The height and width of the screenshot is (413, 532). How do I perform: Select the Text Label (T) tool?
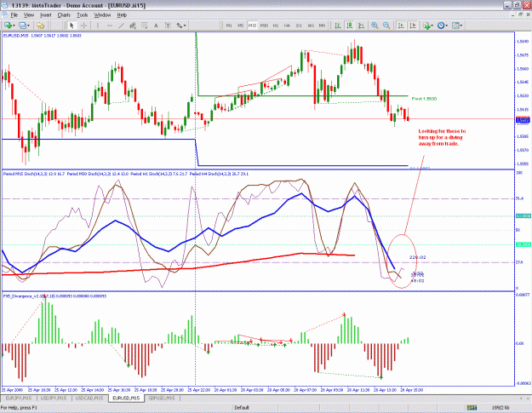(168, 26)
